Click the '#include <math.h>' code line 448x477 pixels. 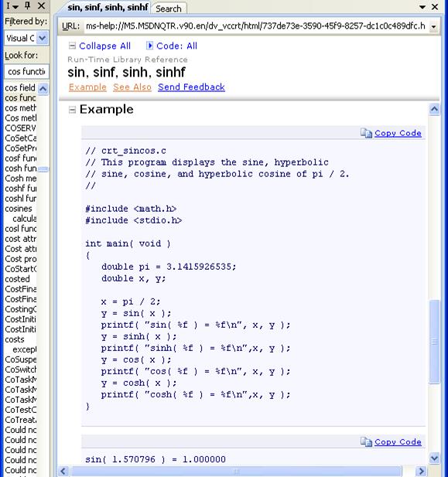click(131, 209)
